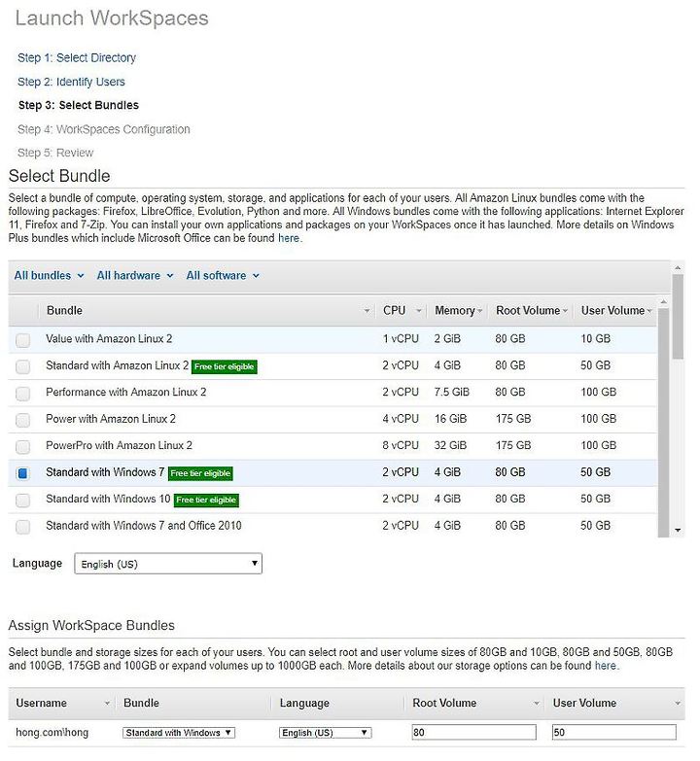This screenshot has width=700, height=761.
Task: Click bundle list scroll down arrow
Action: [679, 531]
